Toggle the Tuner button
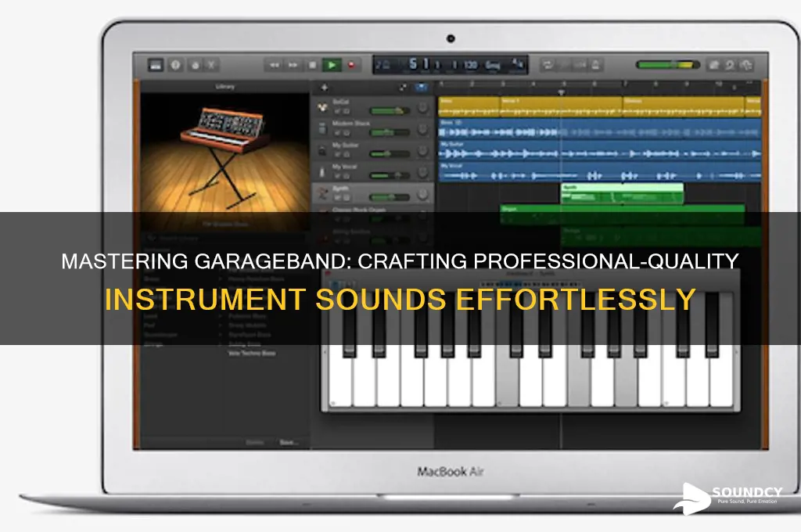801x532 pixels. click(x=565, y=65)
